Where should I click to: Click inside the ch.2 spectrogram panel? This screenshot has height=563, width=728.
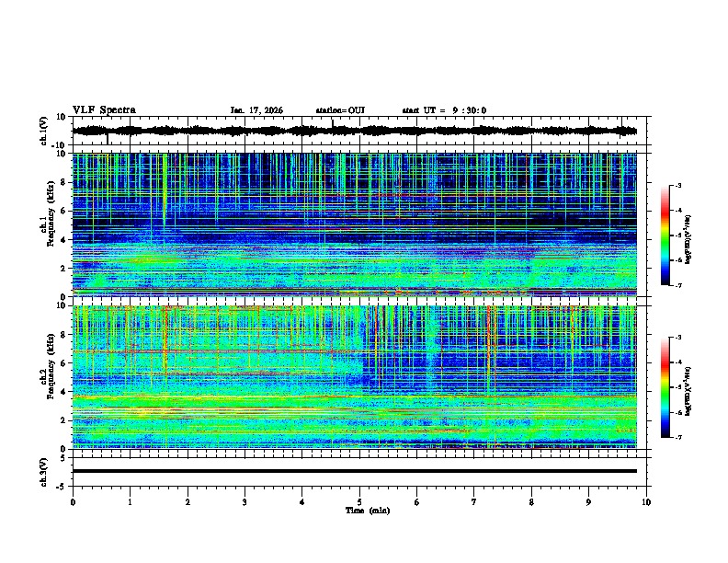click(354, 377)
